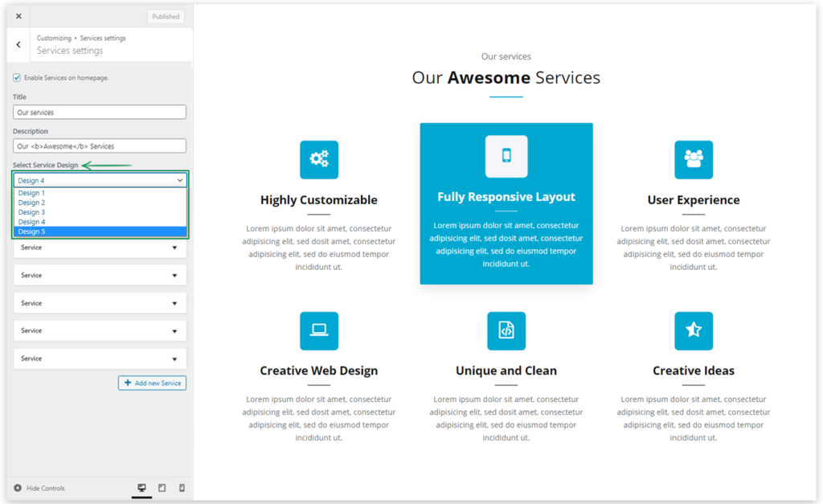Click the phone icon in Fully Responsive card
This screenshot has height=504, width=823.
pos(506,156)
